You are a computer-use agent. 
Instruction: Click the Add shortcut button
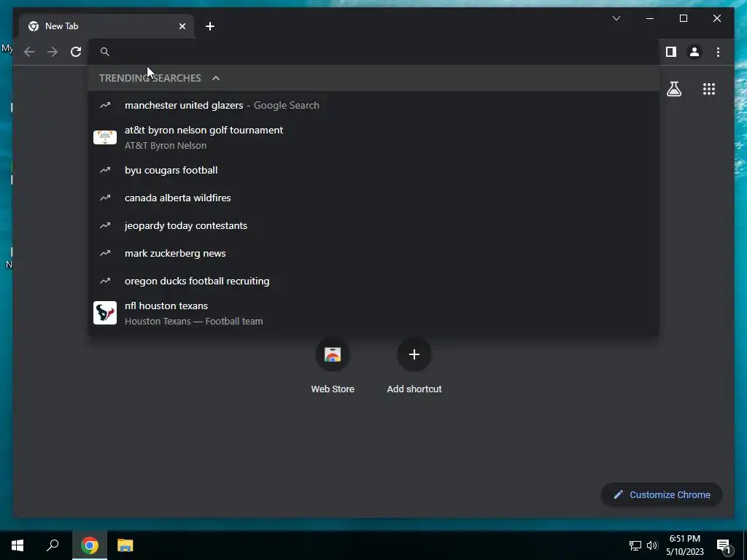(414, 365)
